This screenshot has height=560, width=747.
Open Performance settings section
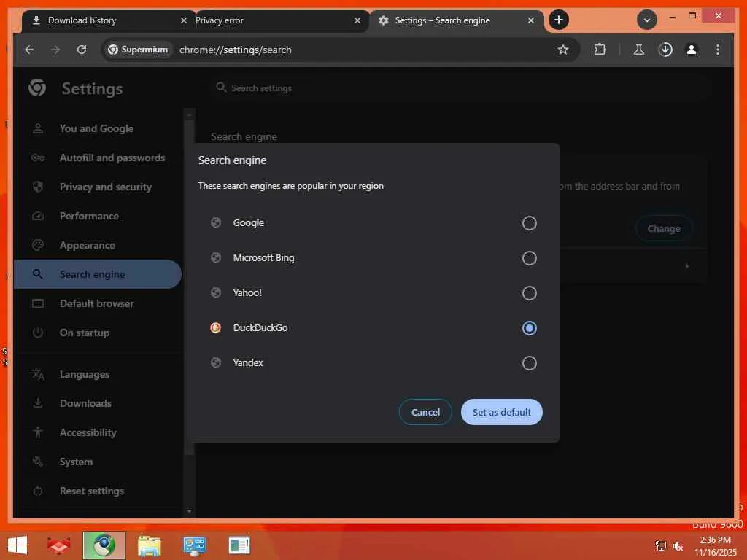(97, 216)
